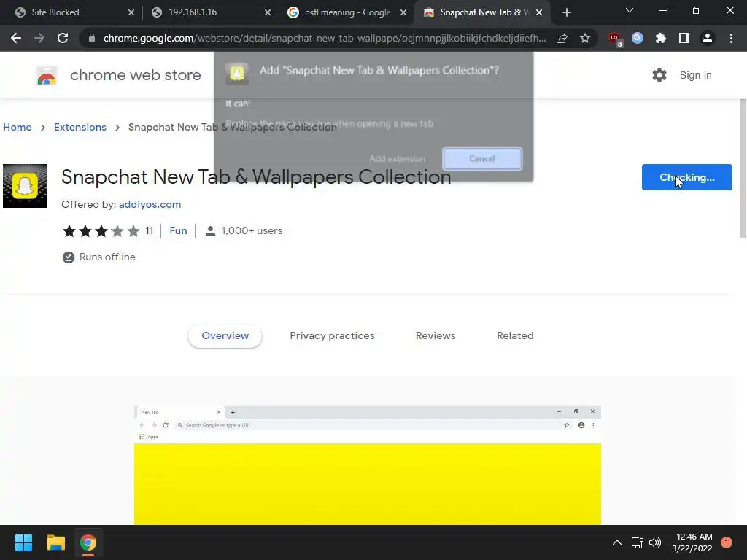Click Add extension in the dialog

click(398, 158)
